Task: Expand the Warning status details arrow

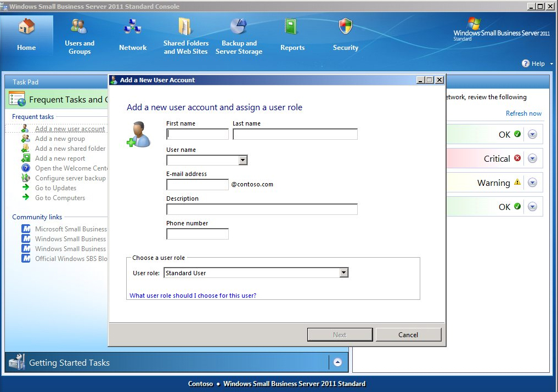Action: [x=532, y=183]
